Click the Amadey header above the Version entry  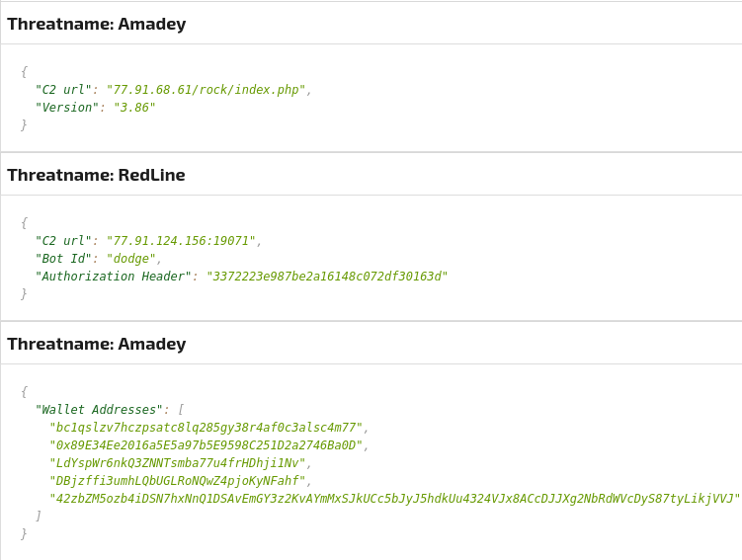(96, 24)
